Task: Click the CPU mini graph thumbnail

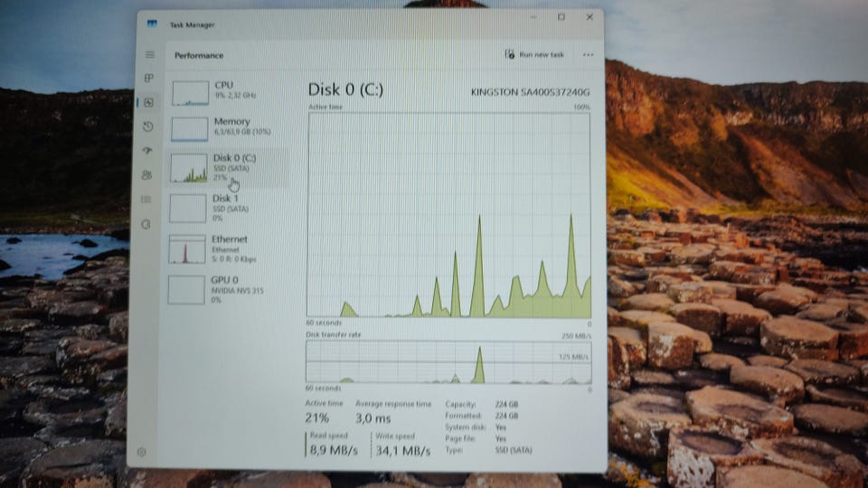Action: click(x=190, y=93)
